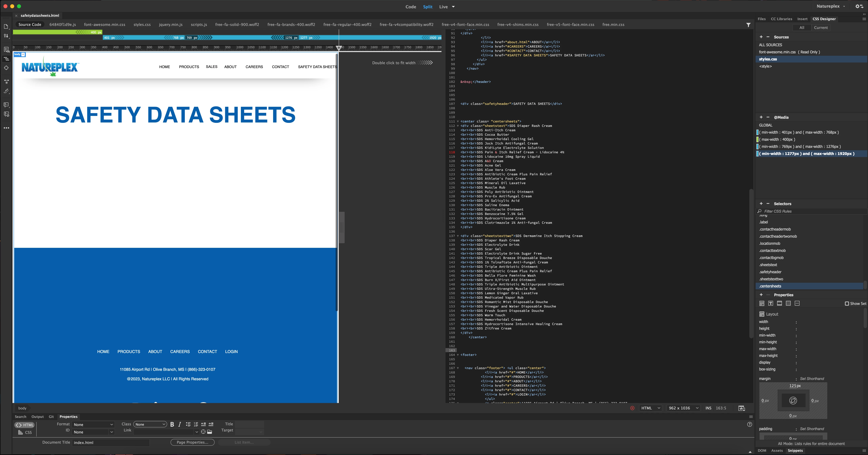Click the Document Title input field
868x455 pixels.
[111, 442]
